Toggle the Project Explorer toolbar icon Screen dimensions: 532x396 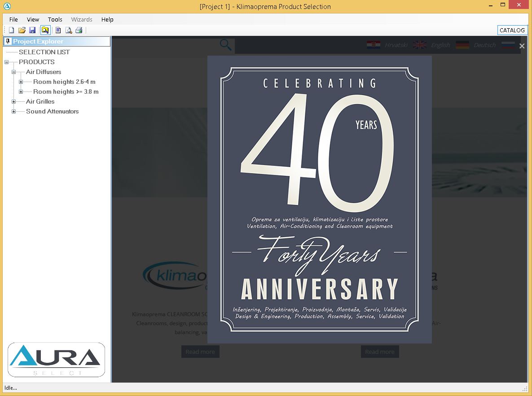tap(45, 30)
